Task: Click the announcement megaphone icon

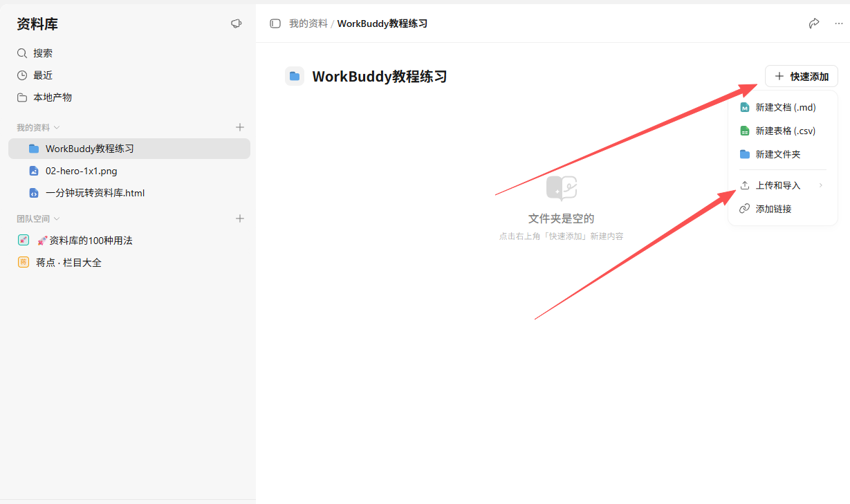Action: click(236, 24)
